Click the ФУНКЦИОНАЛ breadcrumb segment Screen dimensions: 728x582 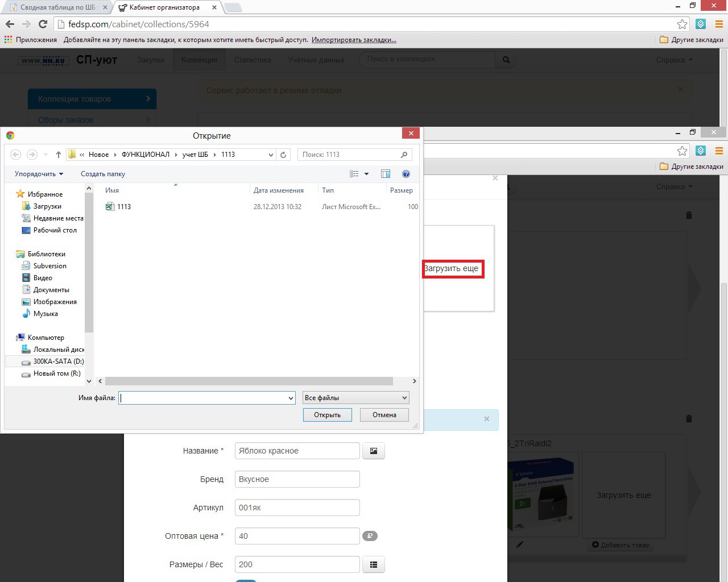click(x=146, y=155)
